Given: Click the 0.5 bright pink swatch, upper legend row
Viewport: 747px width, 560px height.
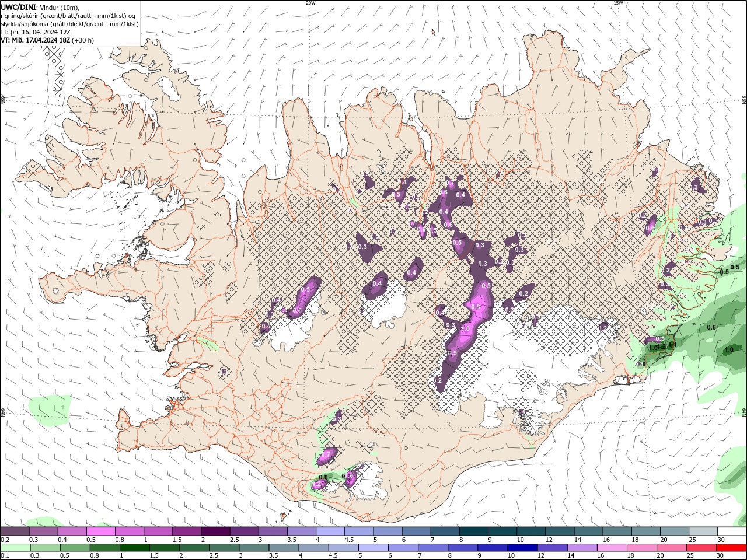Looking at the screenshot, I should 100,531.
